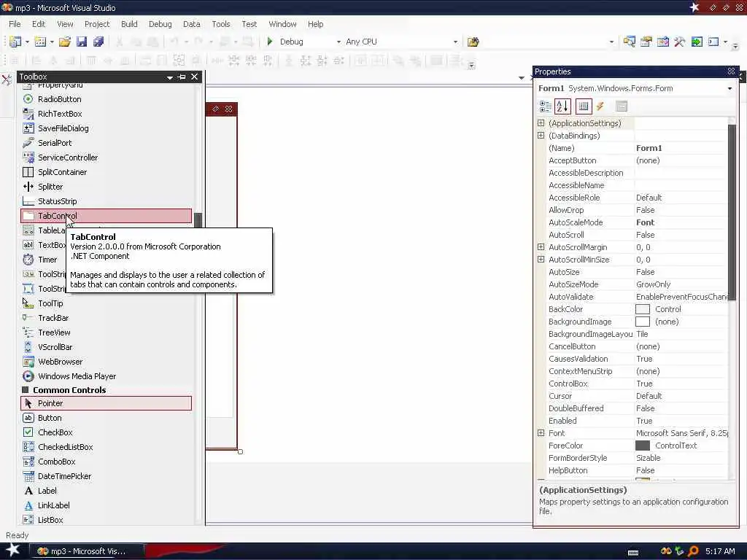Switch Properties to Alphabetical sort
747x560 pixels.
pos(562,106)
